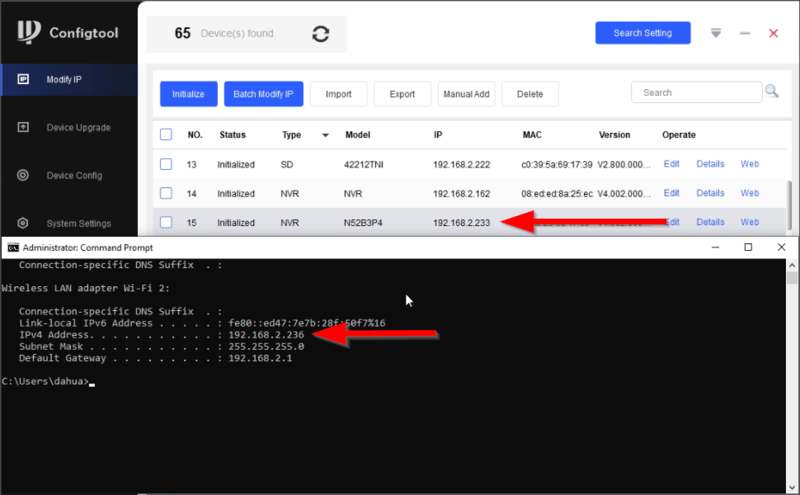
Task: Click the Batch Modify IP button
Action: coord(264,94)
